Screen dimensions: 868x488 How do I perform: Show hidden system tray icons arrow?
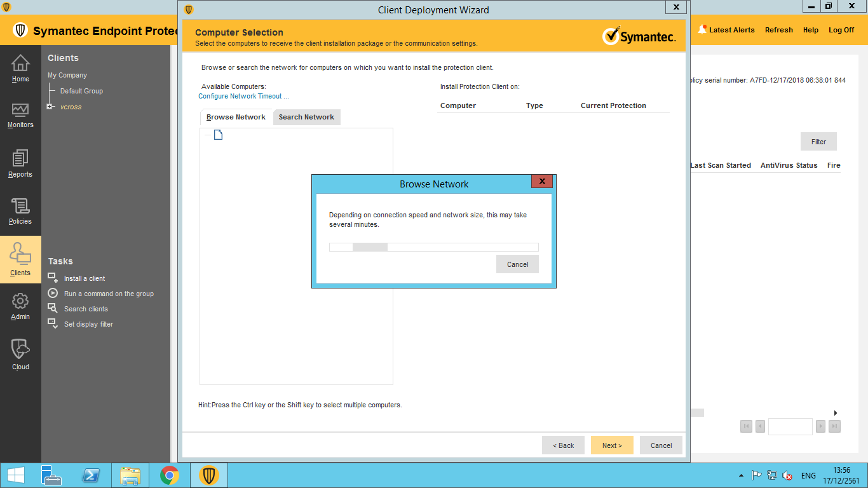click(x=741, y=475)
